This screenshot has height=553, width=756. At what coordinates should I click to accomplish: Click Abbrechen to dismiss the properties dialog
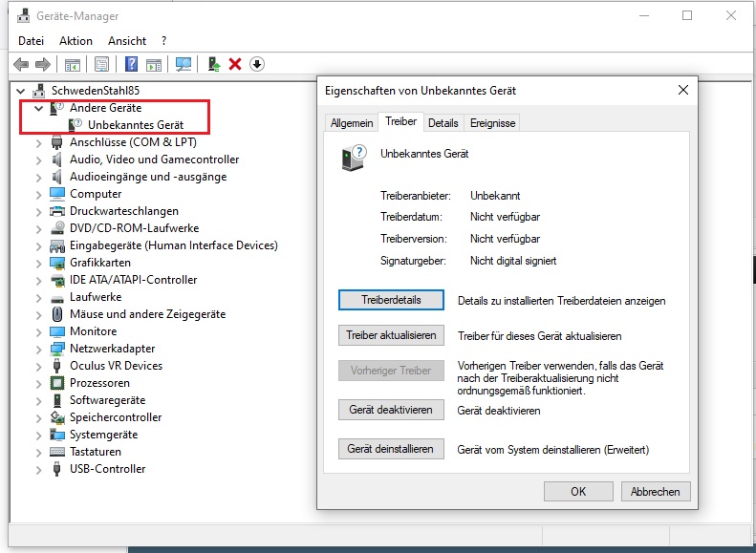point(656,491)
